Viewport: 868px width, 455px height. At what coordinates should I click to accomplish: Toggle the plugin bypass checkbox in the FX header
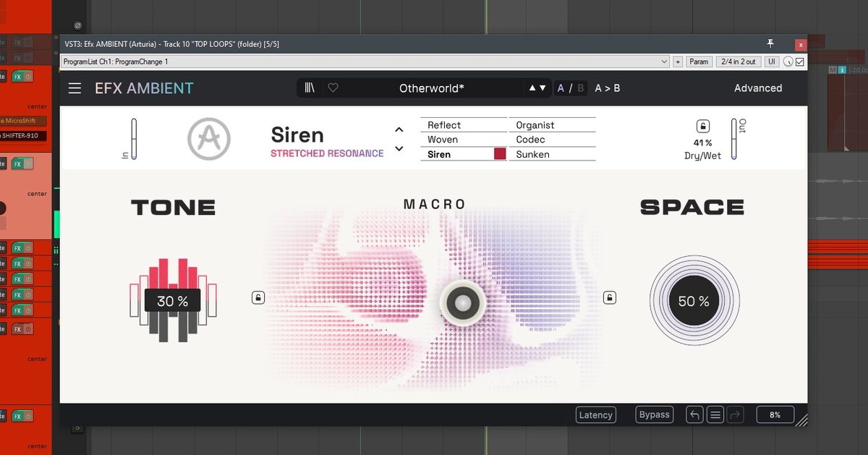coord(800,62)
